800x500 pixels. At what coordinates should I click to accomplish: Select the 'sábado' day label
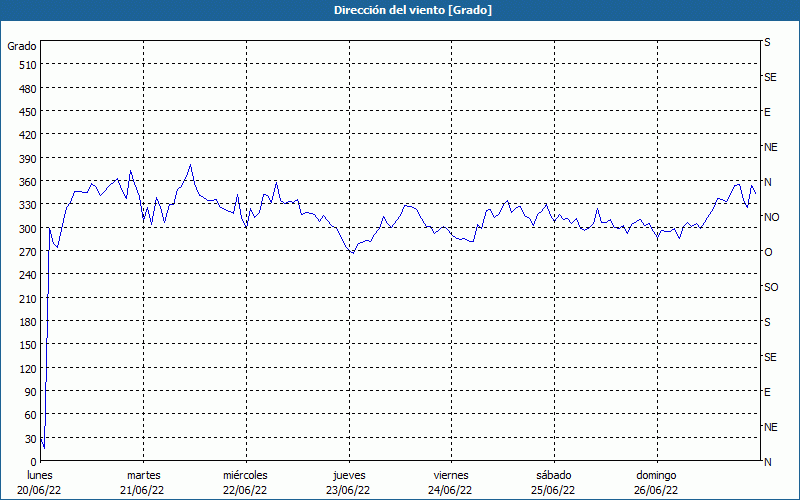click(x=554, y=475)
